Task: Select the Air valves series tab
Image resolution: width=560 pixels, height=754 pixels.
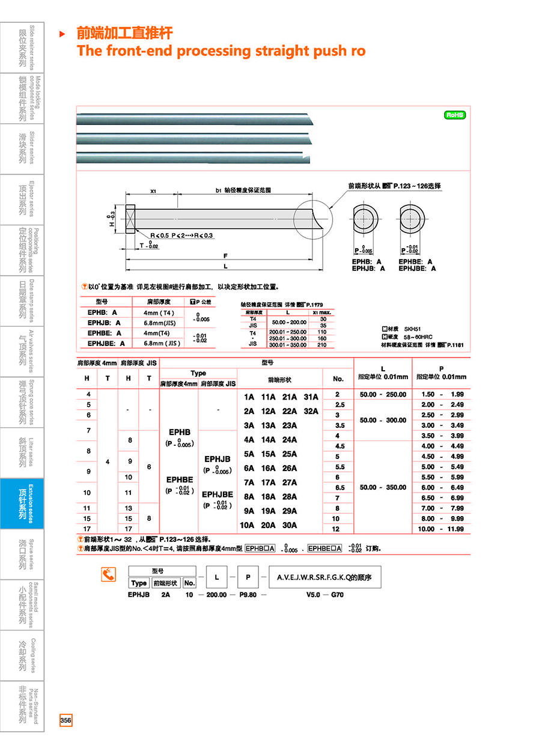Action: 22,351
